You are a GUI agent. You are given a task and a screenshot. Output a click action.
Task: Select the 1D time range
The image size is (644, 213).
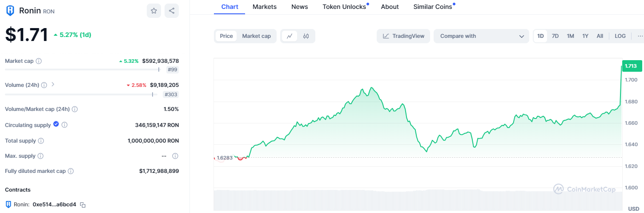click(540, 36)
